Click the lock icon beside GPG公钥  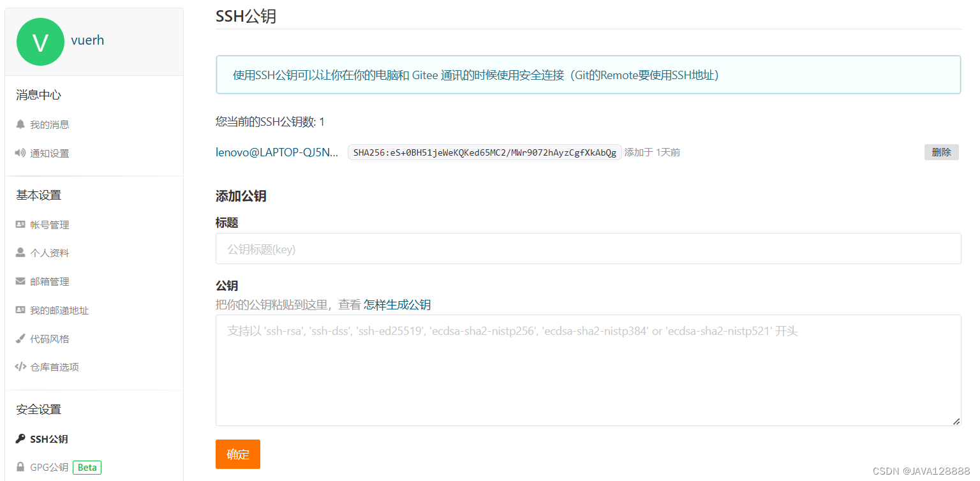[x=20, y=467]
